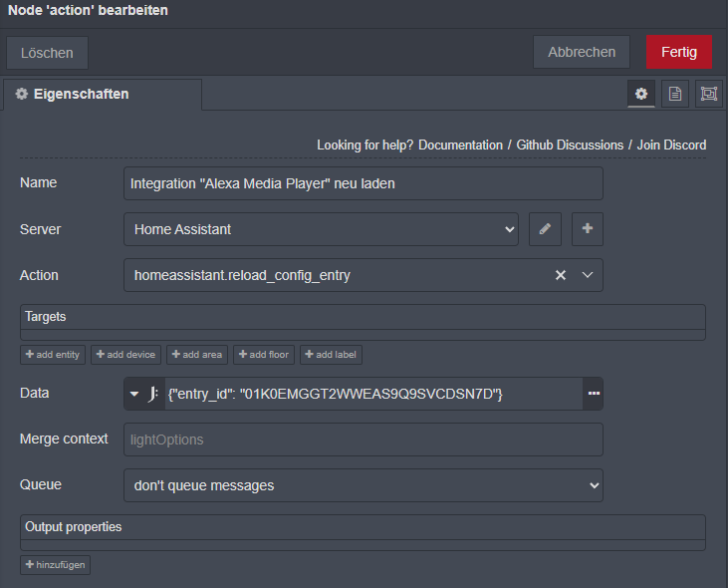The image size is (728, 588).
Task: Add a new server with plus icon
Action: [588, 229]
